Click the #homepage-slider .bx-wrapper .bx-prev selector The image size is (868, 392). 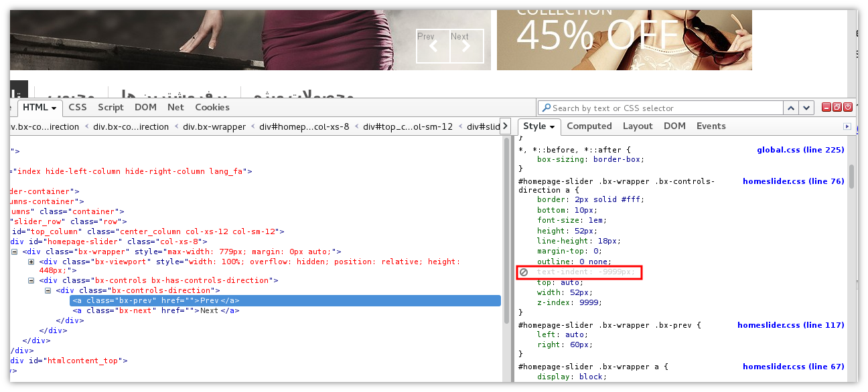[607, 325]
